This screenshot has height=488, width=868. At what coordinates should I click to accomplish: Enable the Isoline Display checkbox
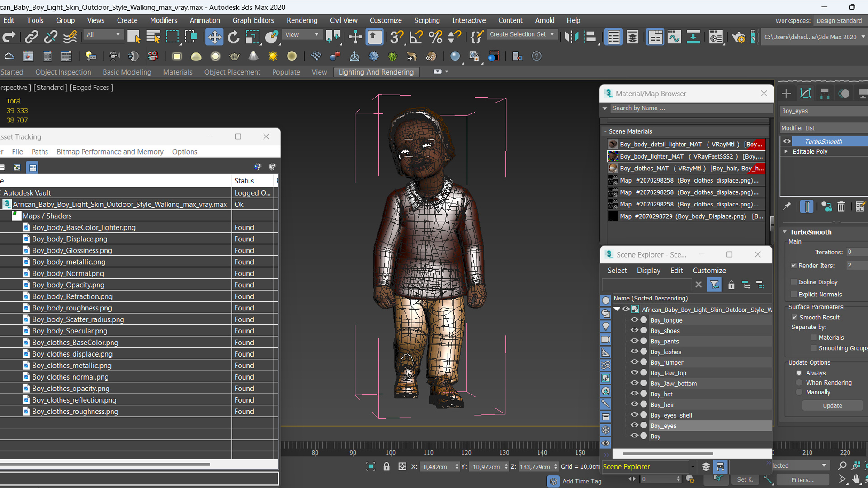(793, 282)
